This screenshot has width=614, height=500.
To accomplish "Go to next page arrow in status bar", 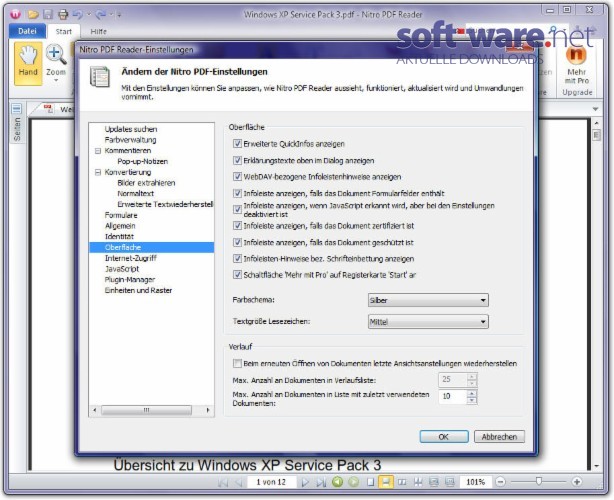I will click(305, 482).
